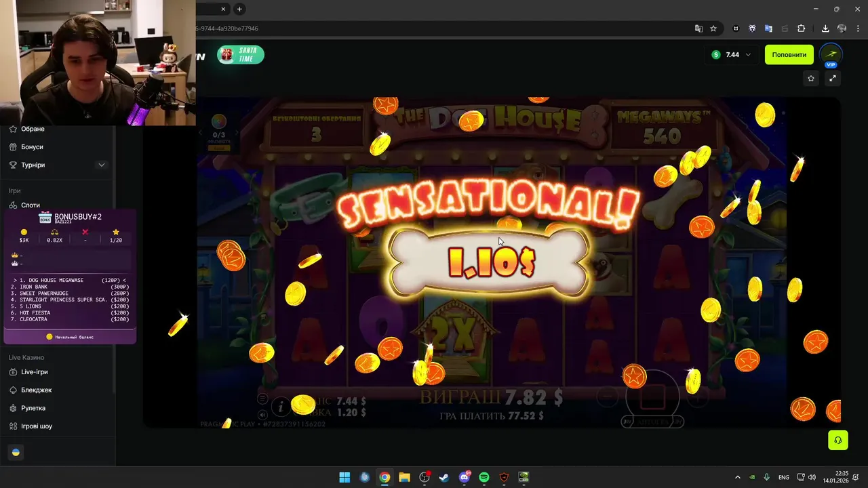Viewport: 868px width, 488px height.
Task: Expand the game to fullscreen
Action: (x=833, y=79)
